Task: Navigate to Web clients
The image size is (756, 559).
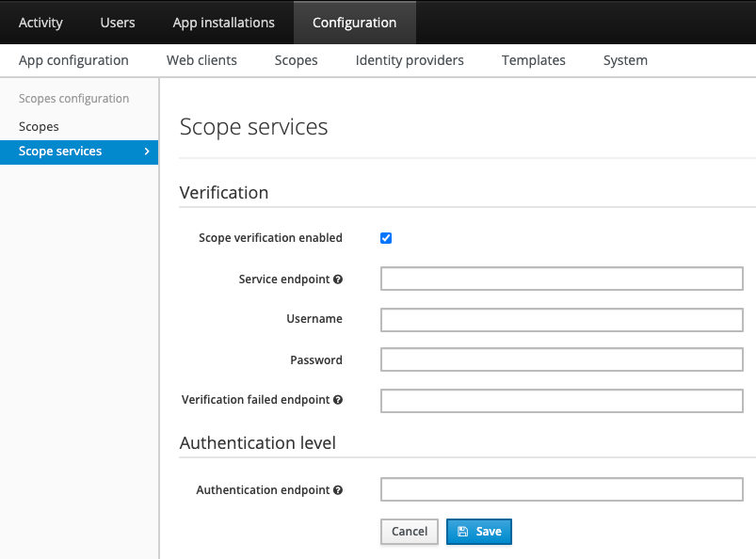Action: tap(201, 60)
